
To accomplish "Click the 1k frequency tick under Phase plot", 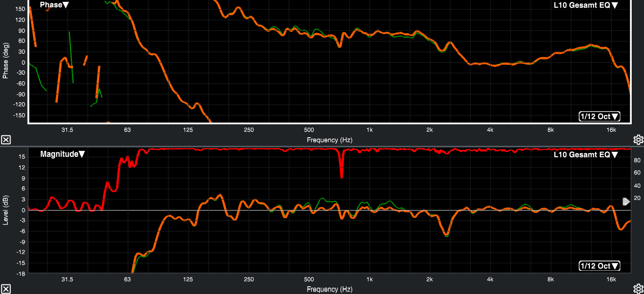I will pos(369,130).
